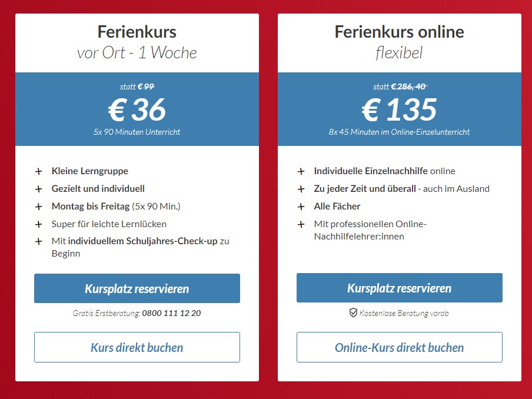Click Kursplatz reservieren for the online course
The image size is (532, 399).
pyautogui.click(x=400, y=288)
